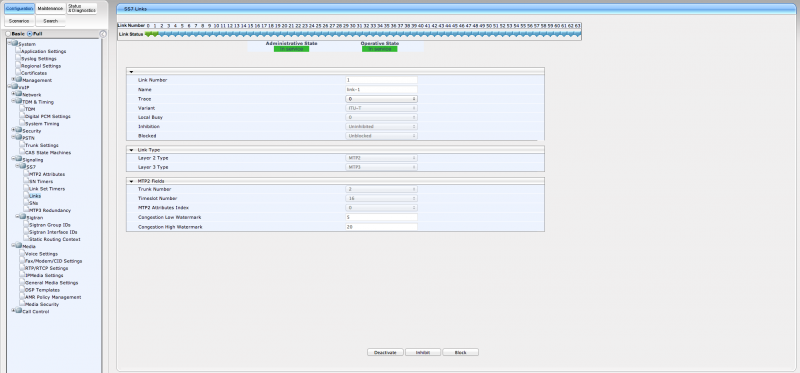Click the navigation pane collapse icon
This screenshot has height=373, width=800.
pos(103,34)
